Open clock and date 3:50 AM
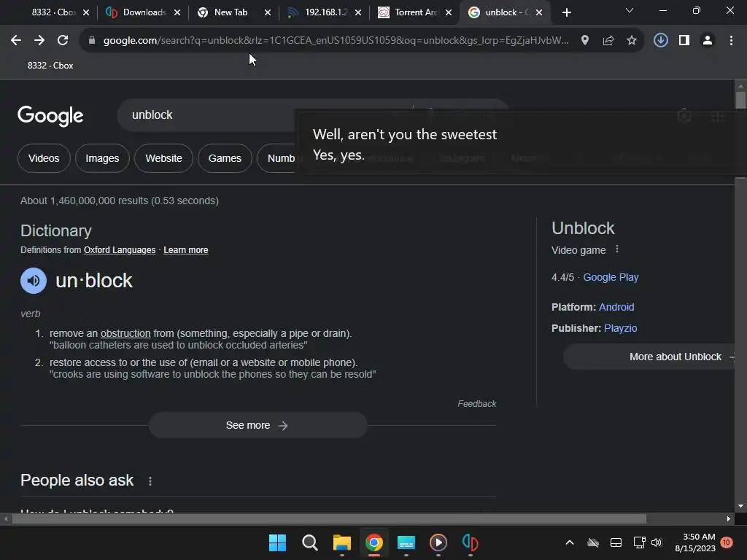The width and height of the screenshot is (747, 560). [695, 542]
